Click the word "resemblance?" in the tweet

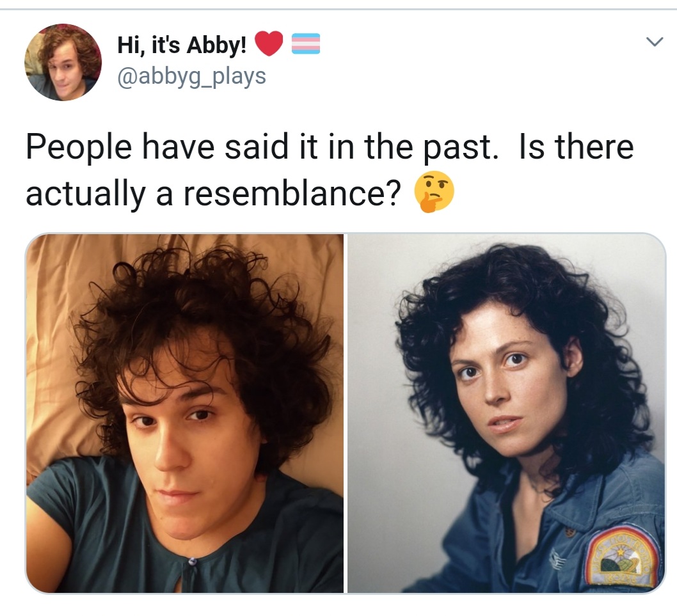pyautogui.click(x=292, y=193)
